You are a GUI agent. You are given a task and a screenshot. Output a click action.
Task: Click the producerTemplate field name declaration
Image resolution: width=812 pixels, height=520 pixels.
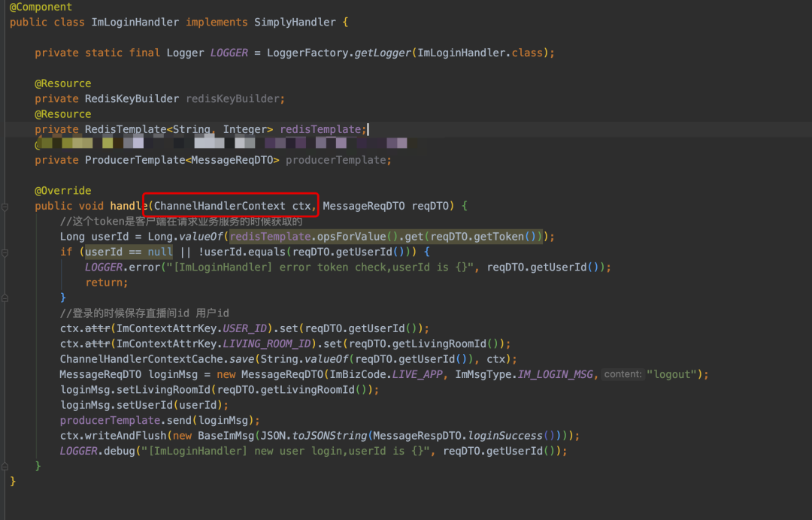tap(338, 160)
